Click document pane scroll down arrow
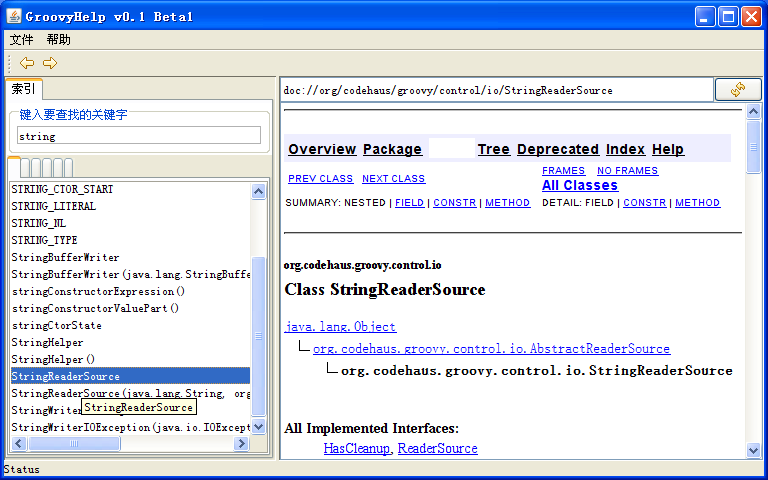768x480 pixels. tap(753, 450)
